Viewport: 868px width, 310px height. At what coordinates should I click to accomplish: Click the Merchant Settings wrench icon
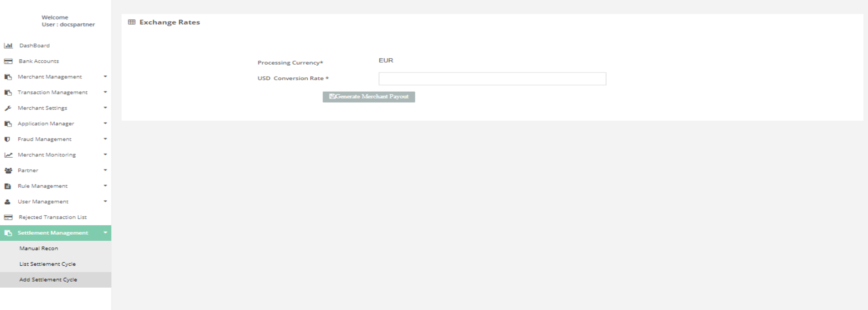pos(8,108)
